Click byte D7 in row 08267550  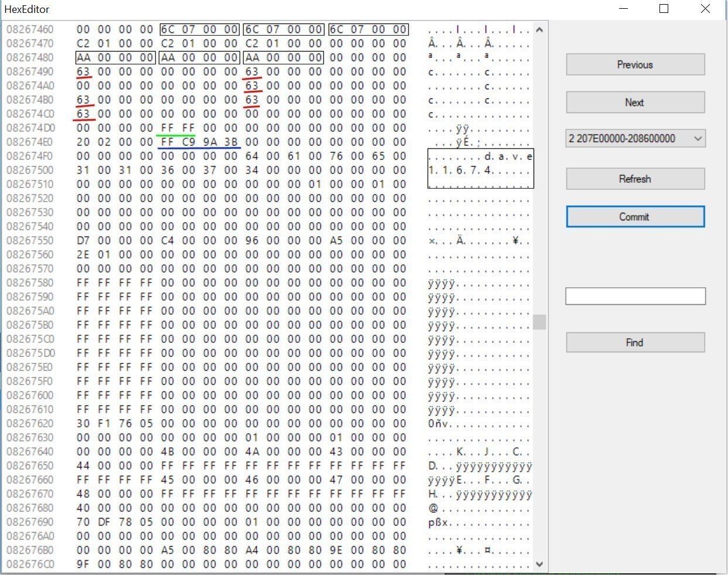point(83,240)
